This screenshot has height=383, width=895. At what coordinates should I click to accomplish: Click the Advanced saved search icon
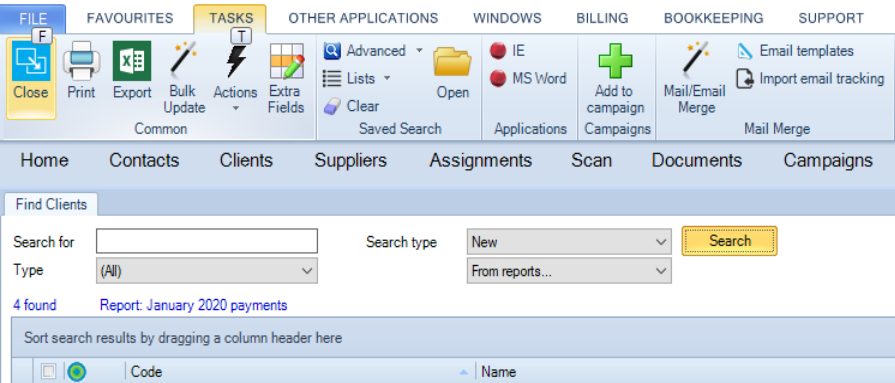coord(332,51)
